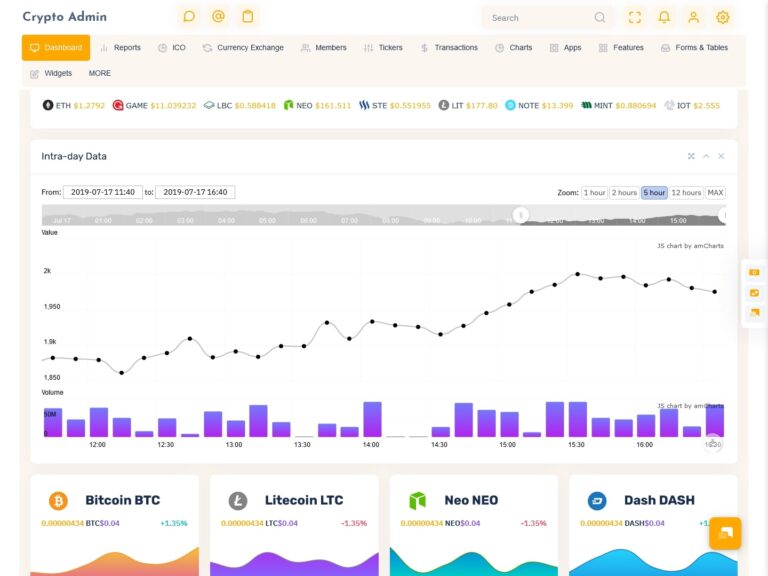The width and height of the screenshot is (768, 576).
Task: Select the MAX zoom option
Action: 715,192
